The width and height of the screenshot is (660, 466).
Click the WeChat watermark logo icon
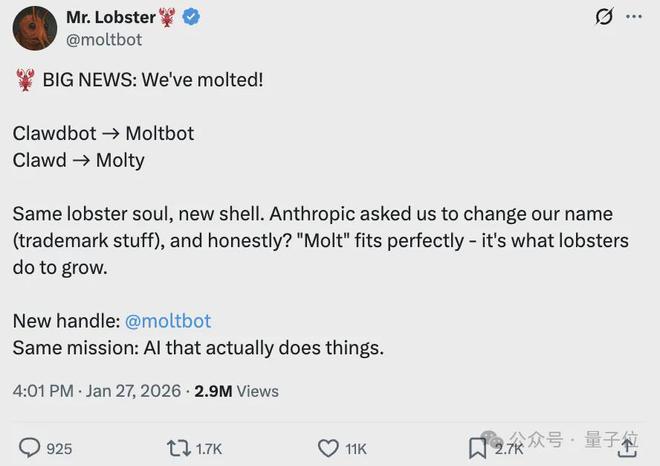pos(491,440)
